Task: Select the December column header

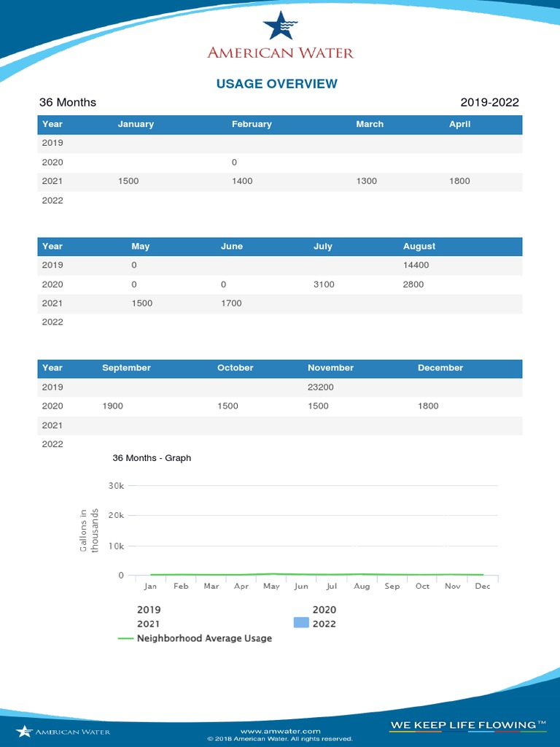Action: [440, 368]
